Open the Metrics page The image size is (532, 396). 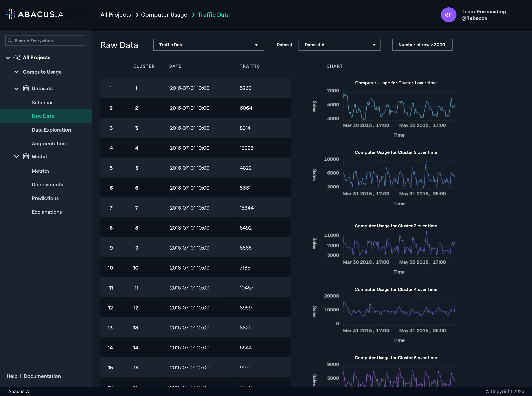(40, 171)
